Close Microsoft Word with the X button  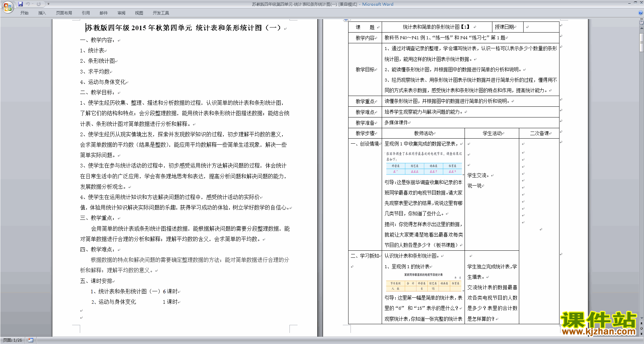641,3
